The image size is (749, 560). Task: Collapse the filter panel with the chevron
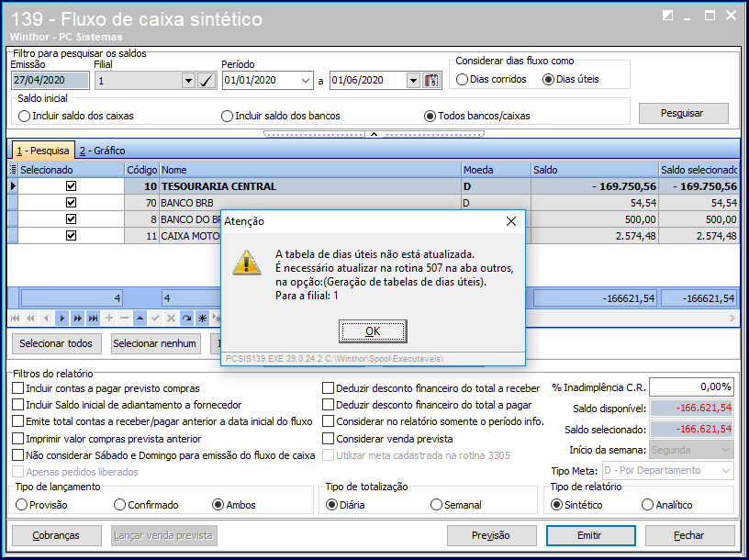point(374,134)
